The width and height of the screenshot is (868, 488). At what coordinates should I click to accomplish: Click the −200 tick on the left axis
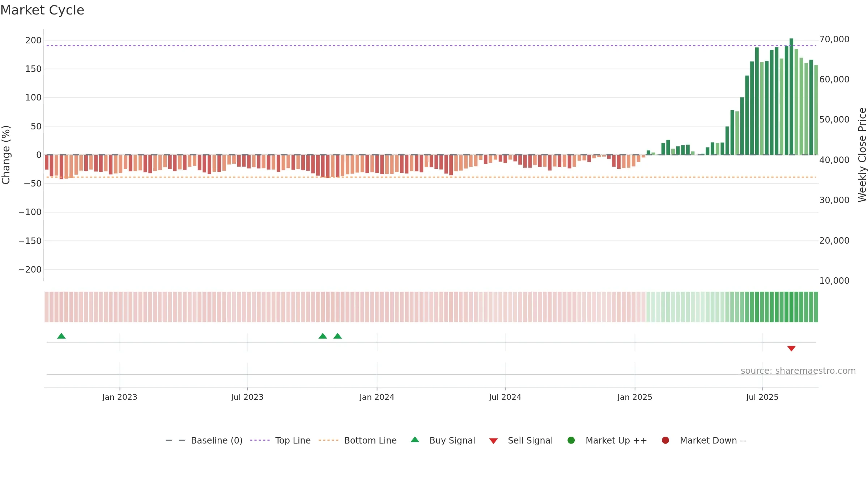coord(30,270)
